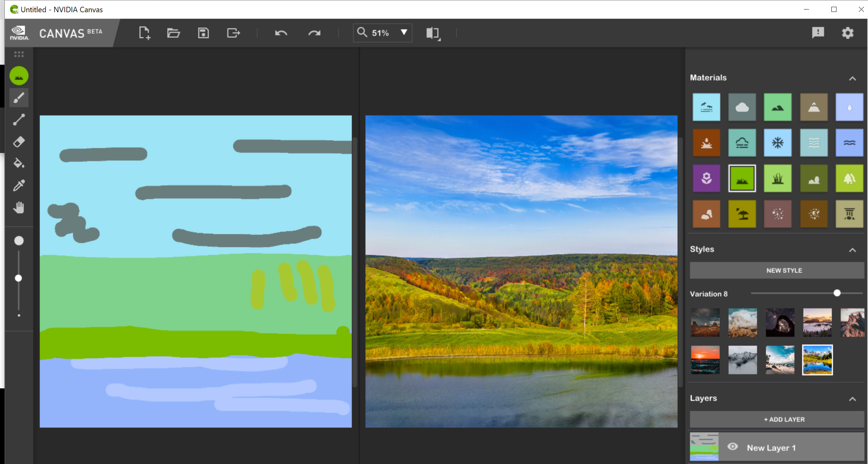Select the Eraser tool
Screen dimensions: 868x464
tap(19, 142)
